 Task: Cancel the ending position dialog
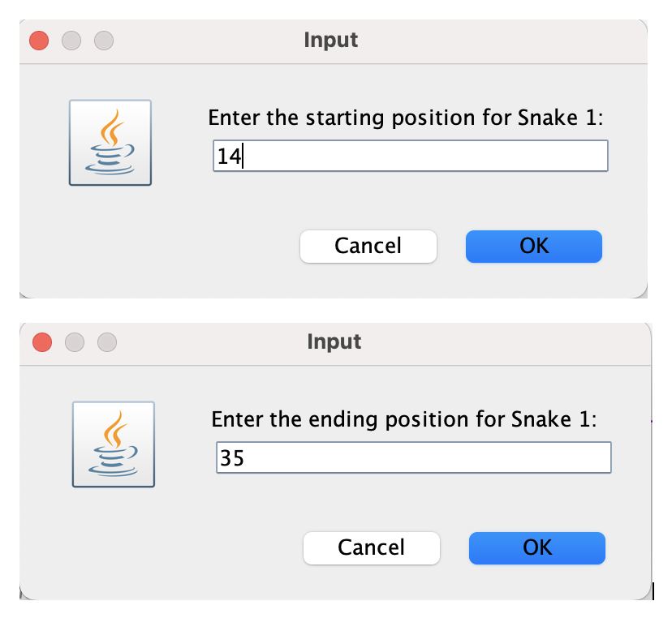pyautogui.click(x=371, y=547)
